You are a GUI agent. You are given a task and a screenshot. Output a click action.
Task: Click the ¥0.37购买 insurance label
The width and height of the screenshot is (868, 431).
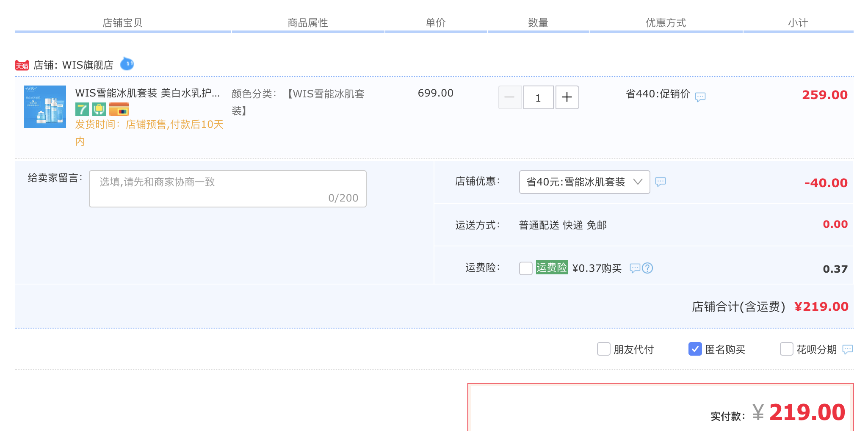(597, 268)
